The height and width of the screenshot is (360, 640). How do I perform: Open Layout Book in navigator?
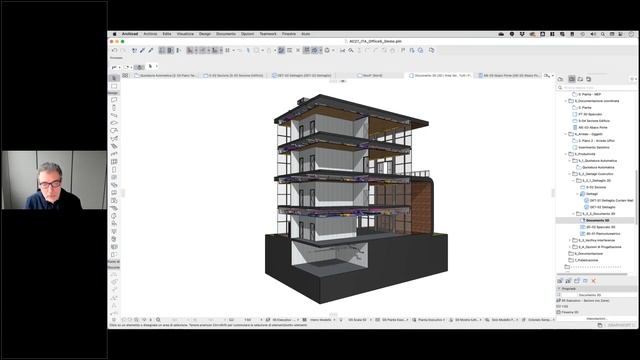(580, 79)
